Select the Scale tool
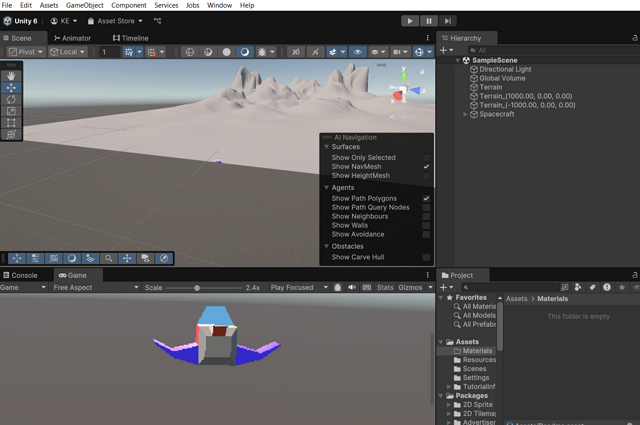 pos(11,111)
